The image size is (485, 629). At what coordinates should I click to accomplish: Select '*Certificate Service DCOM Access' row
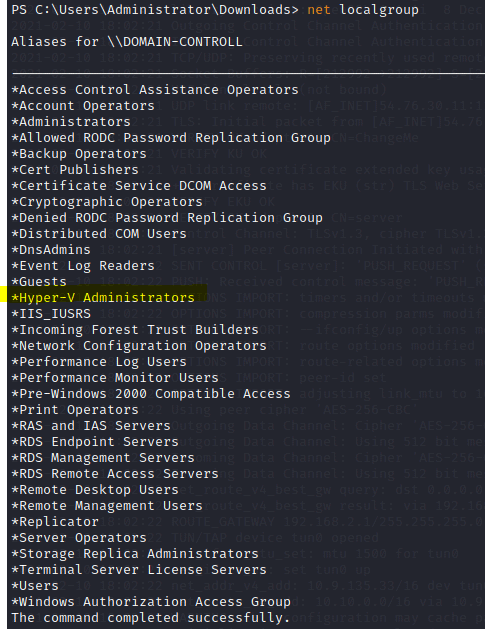click(x=139, y=186)
